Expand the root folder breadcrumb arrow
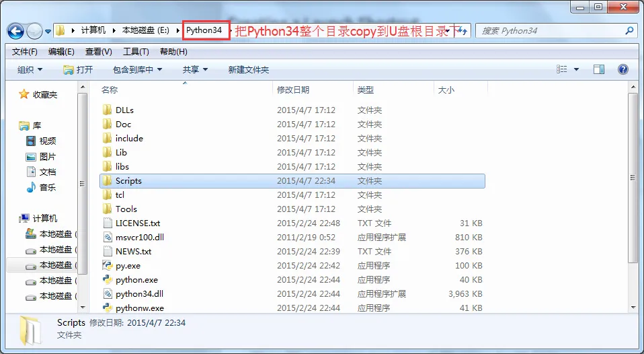Viewport: 644px width, 354px height. (73, 30)
